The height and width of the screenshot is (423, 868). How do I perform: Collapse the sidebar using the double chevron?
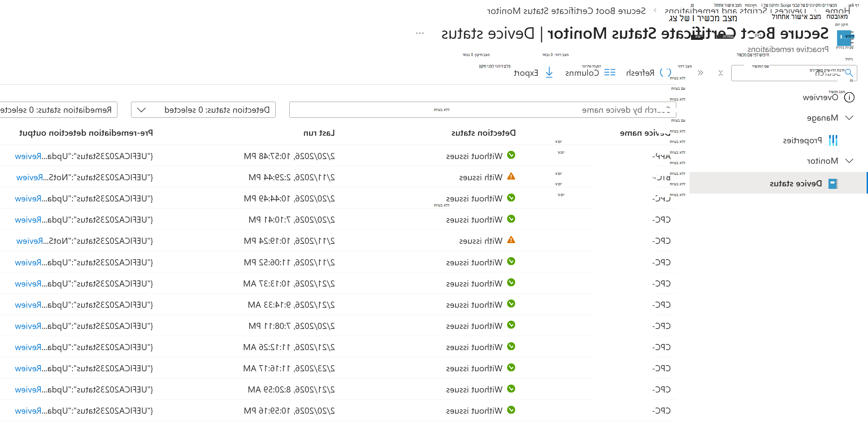(x=700, y=73)
